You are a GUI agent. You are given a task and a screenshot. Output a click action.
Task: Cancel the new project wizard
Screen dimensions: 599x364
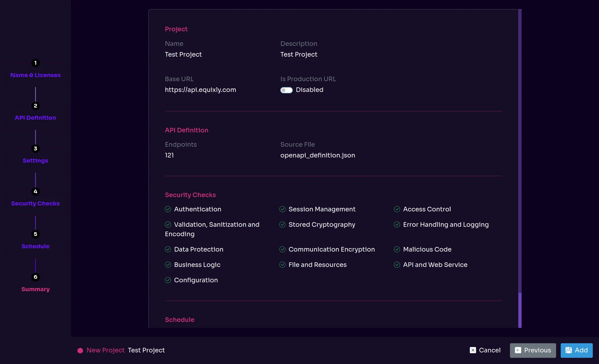coord(485,350)
